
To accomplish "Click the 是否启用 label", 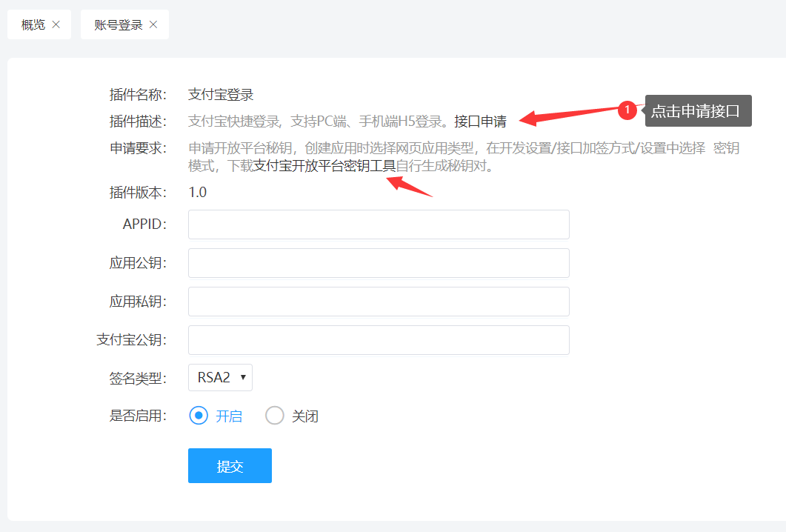I will 138,416.
